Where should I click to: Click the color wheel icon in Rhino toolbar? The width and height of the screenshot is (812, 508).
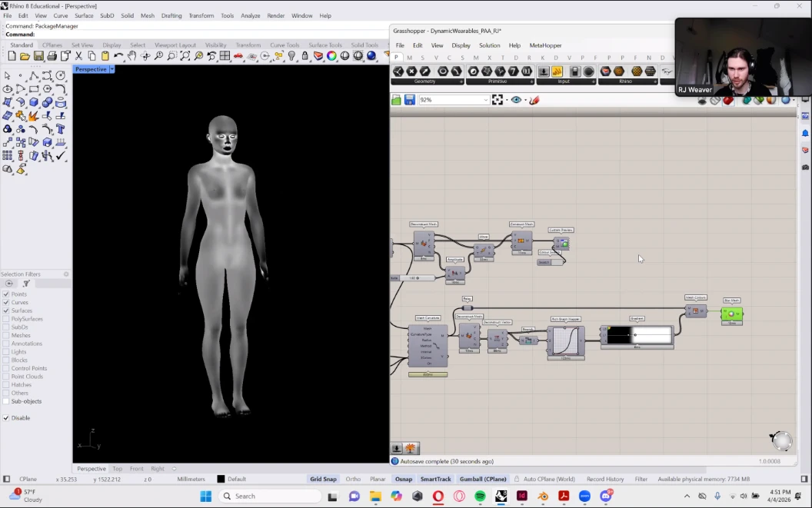[331, 56]
